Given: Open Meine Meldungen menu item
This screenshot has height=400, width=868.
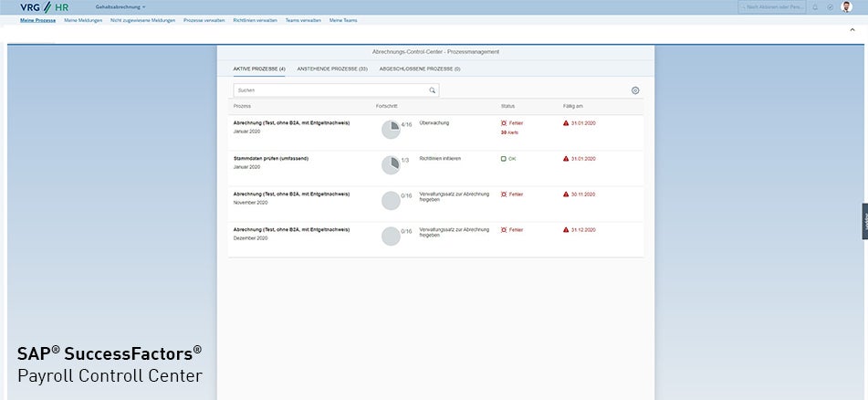Looking at the screenshot, I should pyautogui.click(x=83, y=19).
